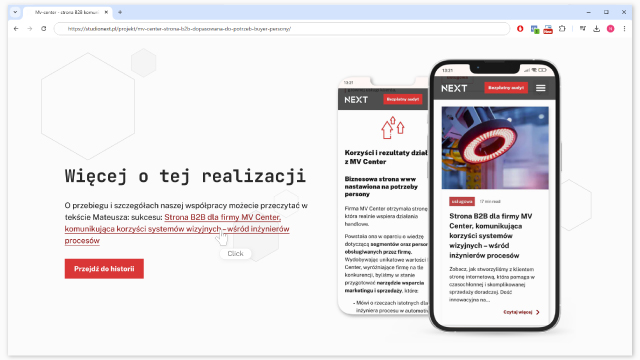Open the blue-green translate extension icon

(x=534, y=29)
